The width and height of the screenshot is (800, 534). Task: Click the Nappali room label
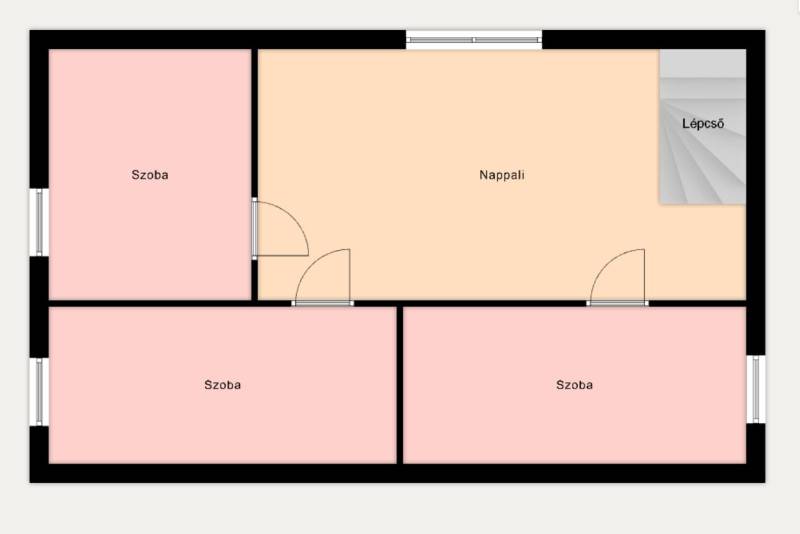click(x=502, y=175)
